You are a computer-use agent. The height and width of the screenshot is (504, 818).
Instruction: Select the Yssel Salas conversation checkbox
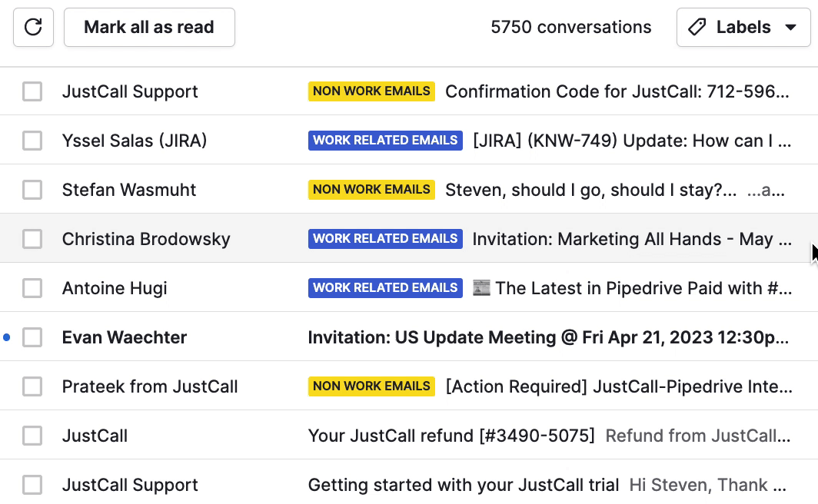(32, 140)
